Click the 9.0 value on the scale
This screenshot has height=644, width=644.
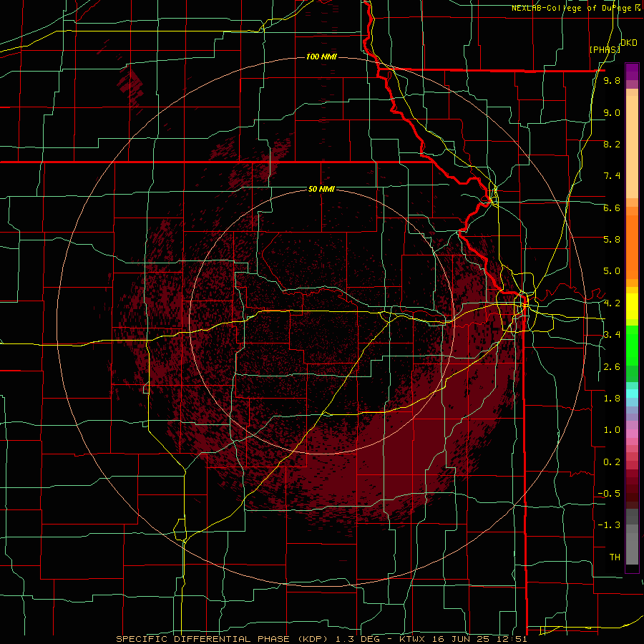[612, 112]
